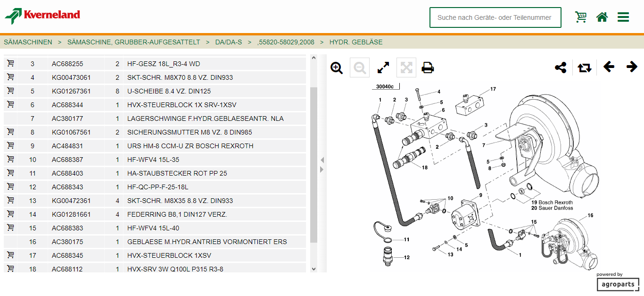The image size is (644, 296).
Task: Add HVX-STEUERBLOCK 1XSV to cart
Action: (10, 255)
